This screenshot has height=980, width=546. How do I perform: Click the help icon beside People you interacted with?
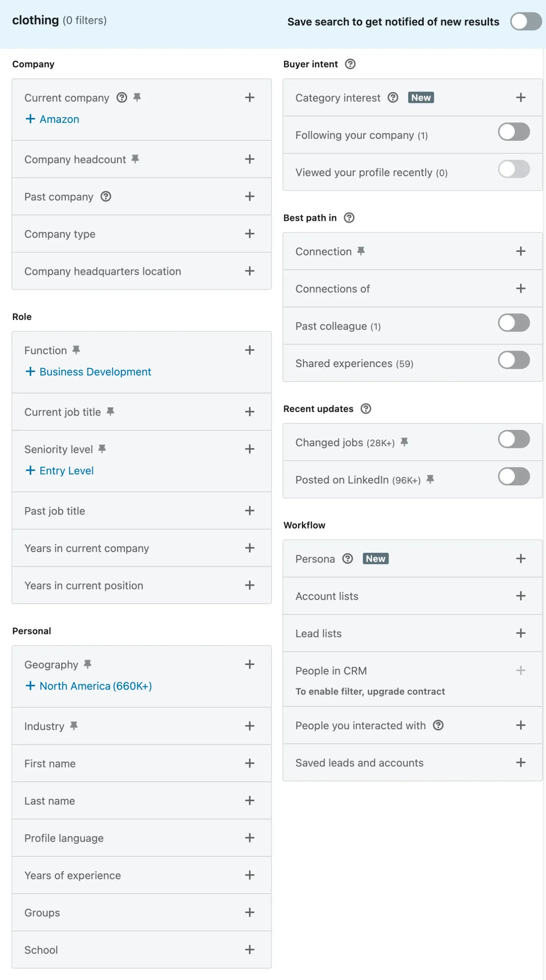click(439, 725)
